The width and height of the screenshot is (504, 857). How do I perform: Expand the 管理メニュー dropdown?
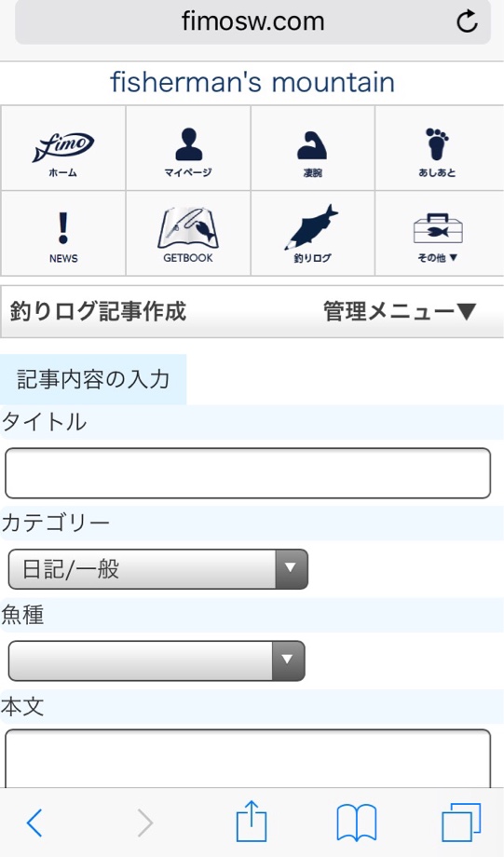400,311
